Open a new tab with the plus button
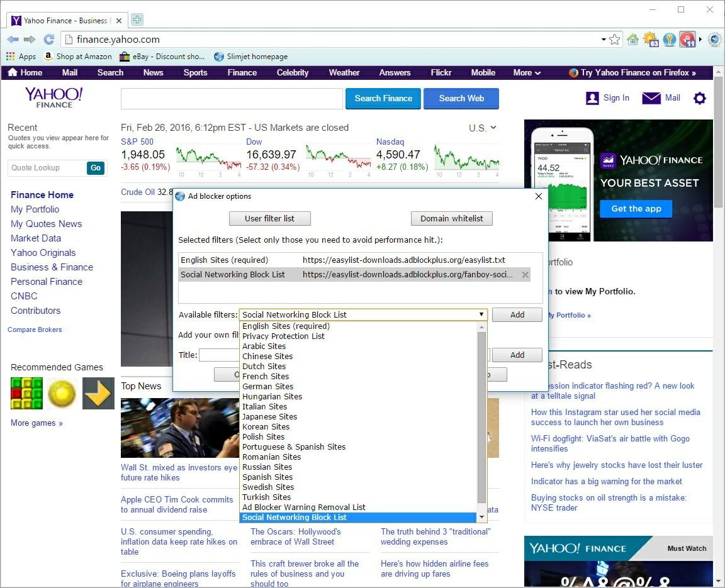 137,20
